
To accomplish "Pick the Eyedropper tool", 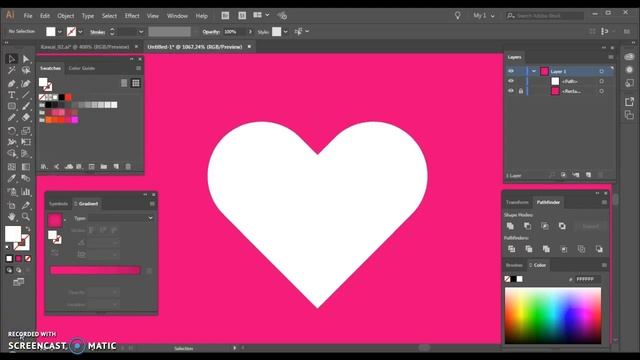I will 11,178.
